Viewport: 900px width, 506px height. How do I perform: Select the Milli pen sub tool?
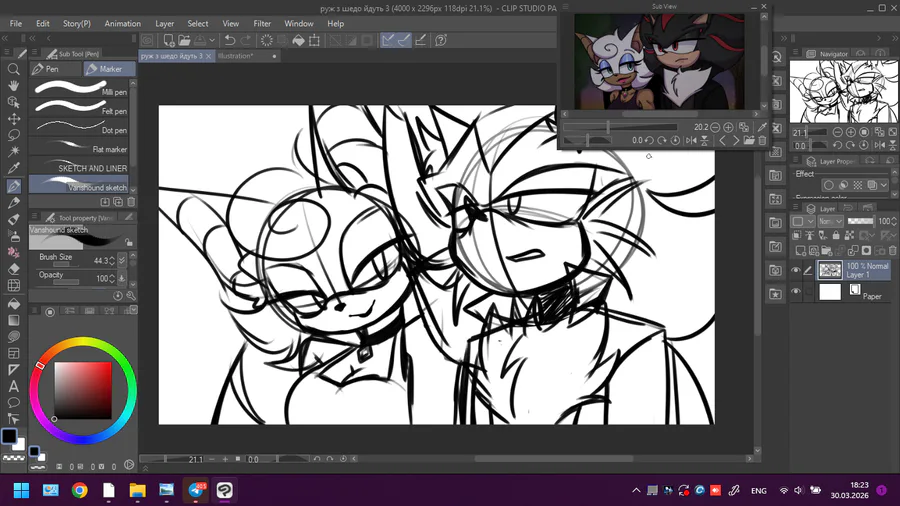(x=79, y=88)
